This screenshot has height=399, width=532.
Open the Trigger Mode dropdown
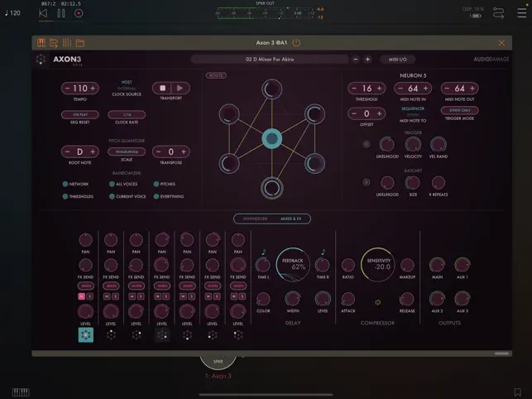[460, 110]
